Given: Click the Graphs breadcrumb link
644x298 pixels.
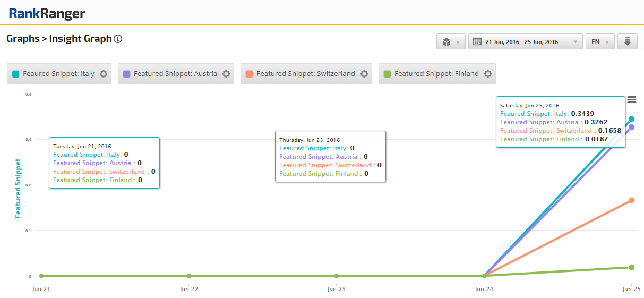Looking at the screenshot, I should pos(23,39).
